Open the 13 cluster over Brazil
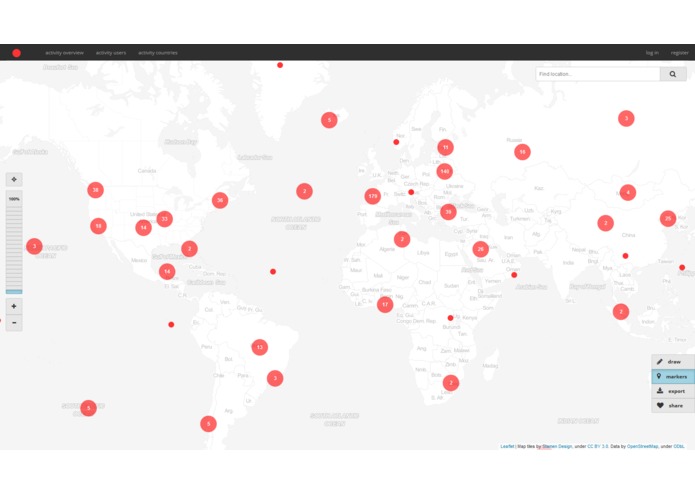The height and width of the screenshot is (494, 695). pos(260,347)
